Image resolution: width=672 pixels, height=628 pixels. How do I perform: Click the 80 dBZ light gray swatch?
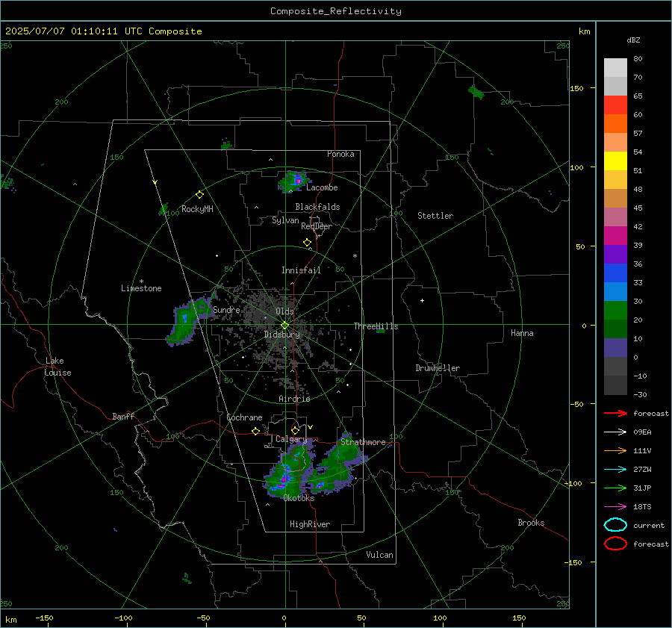click(615, 67)
